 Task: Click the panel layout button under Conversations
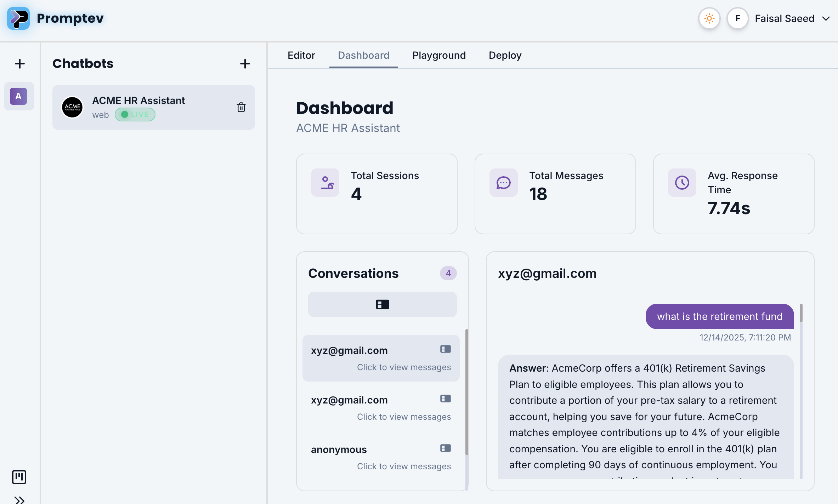point(382,304)
